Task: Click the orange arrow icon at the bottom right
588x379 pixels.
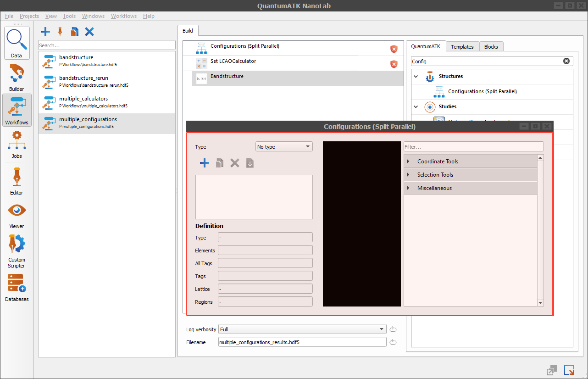Action: [x=569, y=370]
